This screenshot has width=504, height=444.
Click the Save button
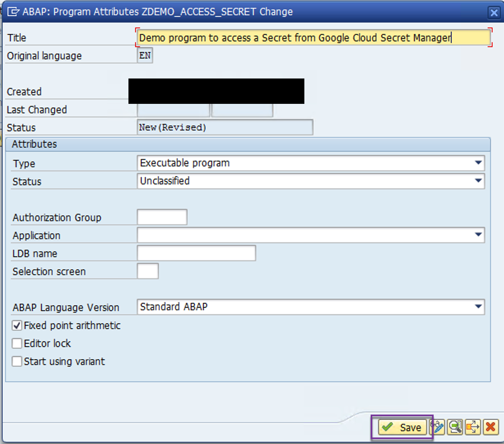click(403, 427)
